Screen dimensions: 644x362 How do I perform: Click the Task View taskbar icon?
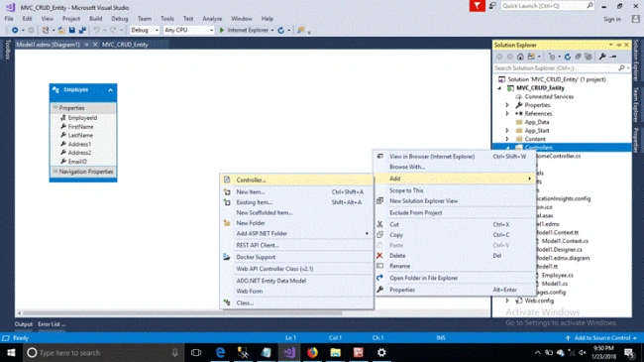(x=196, y=352)
